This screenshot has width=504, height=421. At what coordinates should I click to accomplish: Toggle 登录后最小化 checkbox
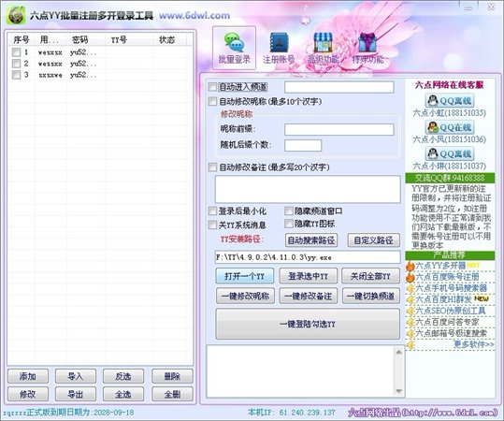[212, 211]
